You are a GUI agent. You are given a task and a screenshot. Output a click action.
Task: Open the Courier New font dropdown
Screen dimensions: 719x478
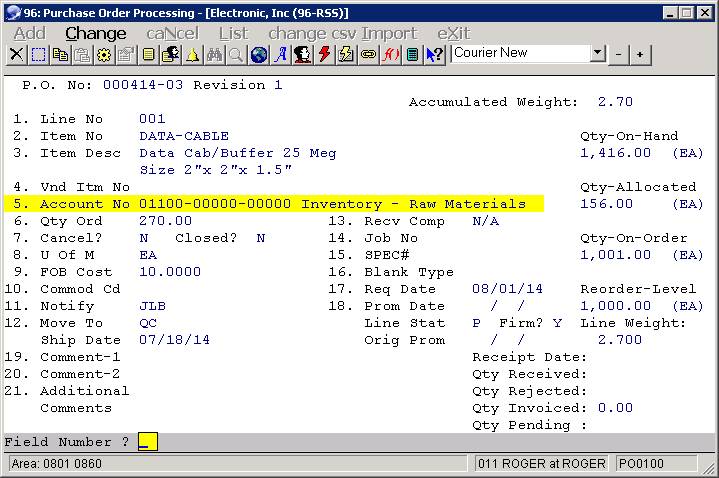(x=598, y=53)
